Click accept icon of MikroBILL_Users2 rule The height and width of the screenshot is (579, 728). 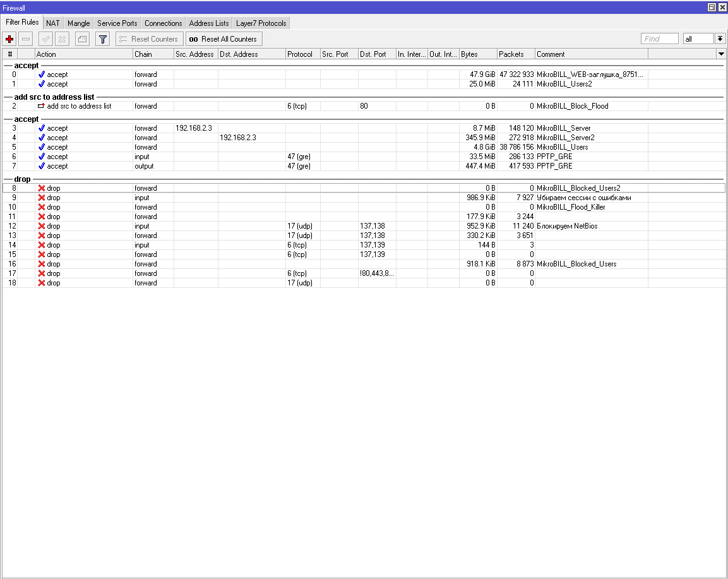click(41, 84)
